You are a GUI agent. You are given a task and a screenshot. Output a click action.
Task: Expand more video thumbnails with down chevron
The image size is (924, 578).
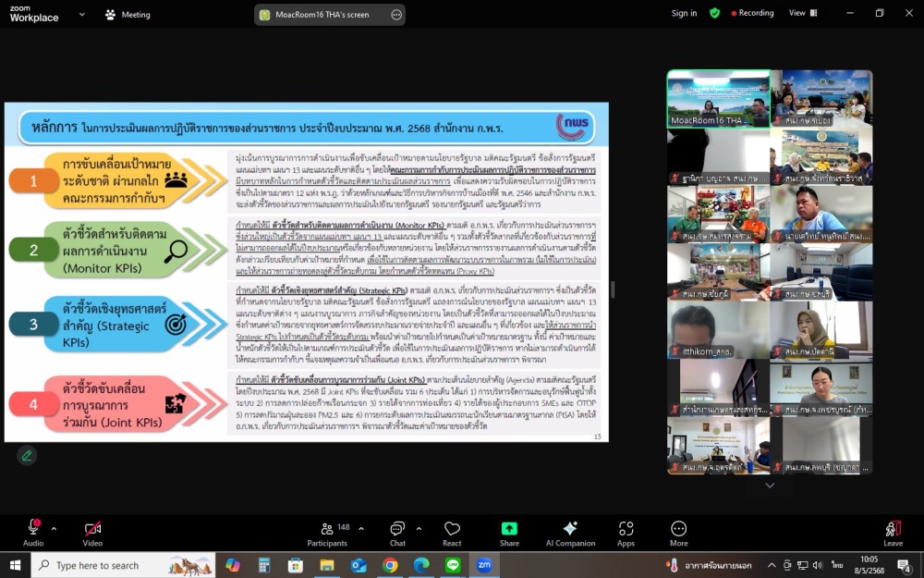(x=770, y=486)
